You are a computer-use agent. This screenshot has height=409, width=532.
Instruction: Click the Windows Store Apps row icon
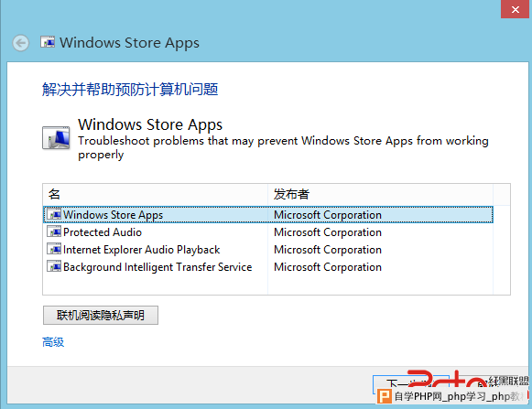click(54, 214)
